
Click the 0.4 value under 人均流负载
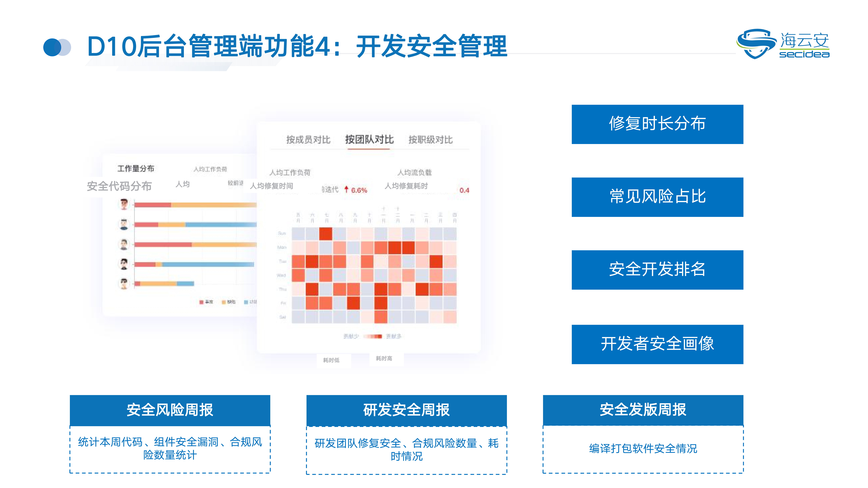464,190
